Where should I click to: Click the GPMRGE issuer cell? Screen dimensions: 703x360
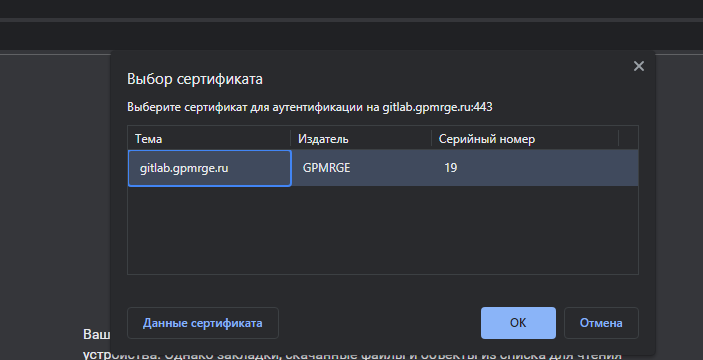(x=361, y=168)
